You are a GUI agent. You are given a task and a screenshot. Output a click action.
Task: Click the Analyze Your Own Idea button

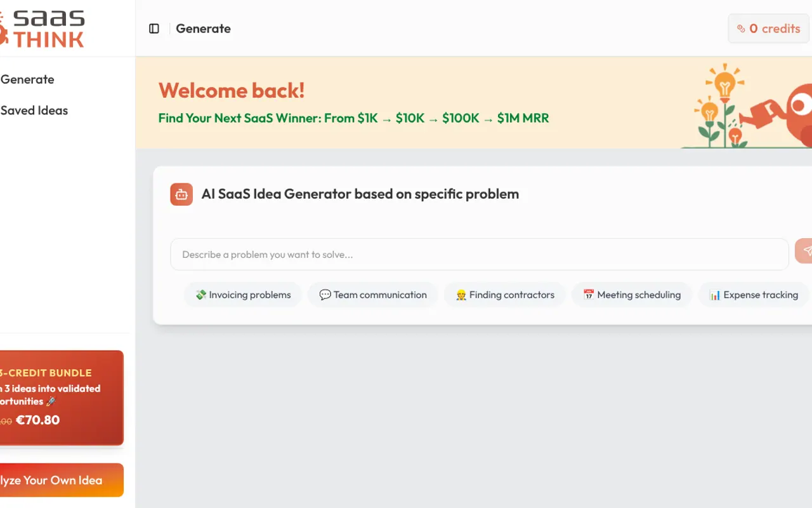pyautogui.click(x=62, y=480)
